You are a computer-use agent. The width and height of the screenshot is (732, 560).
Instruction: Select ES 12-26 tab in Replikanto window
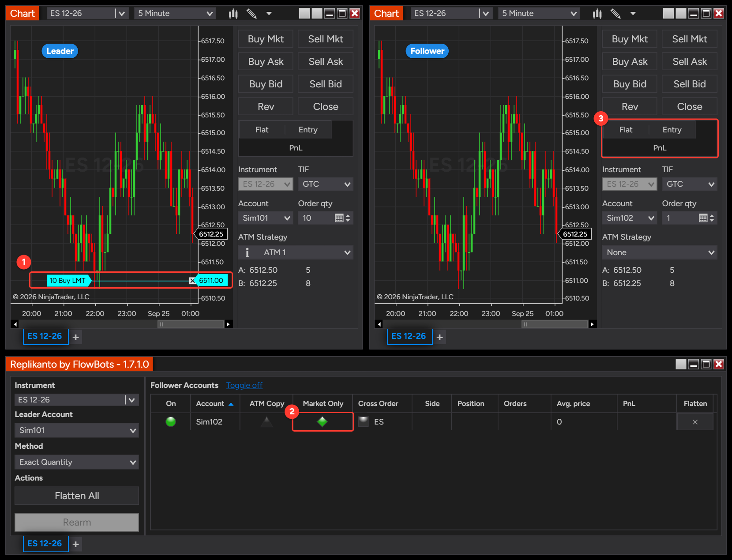[x=45, y=544]
